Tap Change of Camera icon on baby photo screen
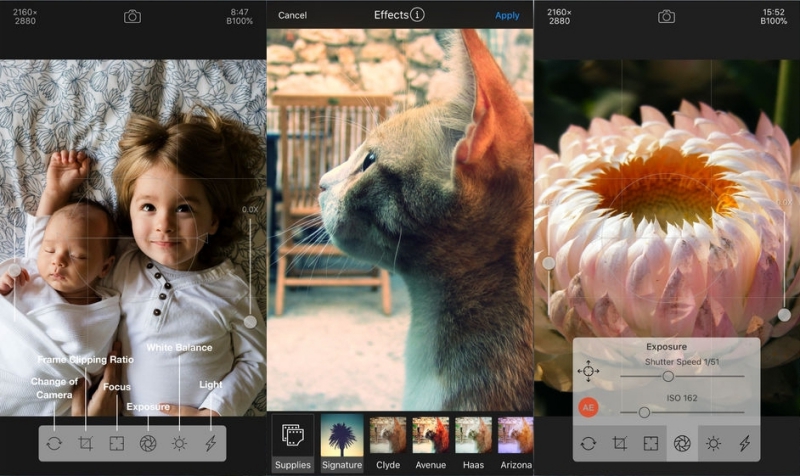 [x=54, y=443]
